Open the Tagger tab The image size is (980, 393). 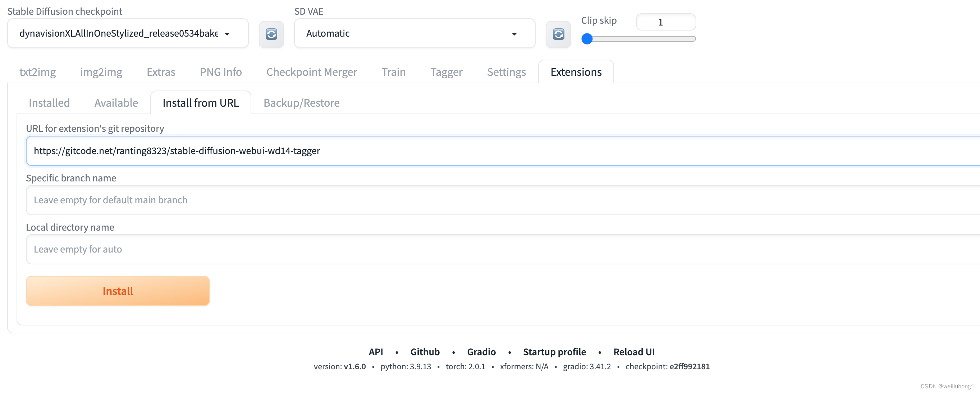[x=446, y=72]
